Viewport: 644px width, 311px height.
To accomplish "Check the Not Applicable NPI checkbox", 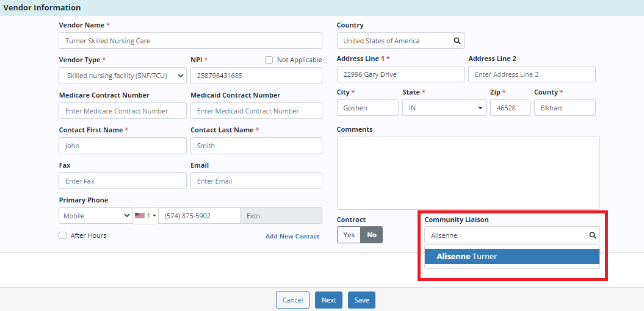I will 269,60.
